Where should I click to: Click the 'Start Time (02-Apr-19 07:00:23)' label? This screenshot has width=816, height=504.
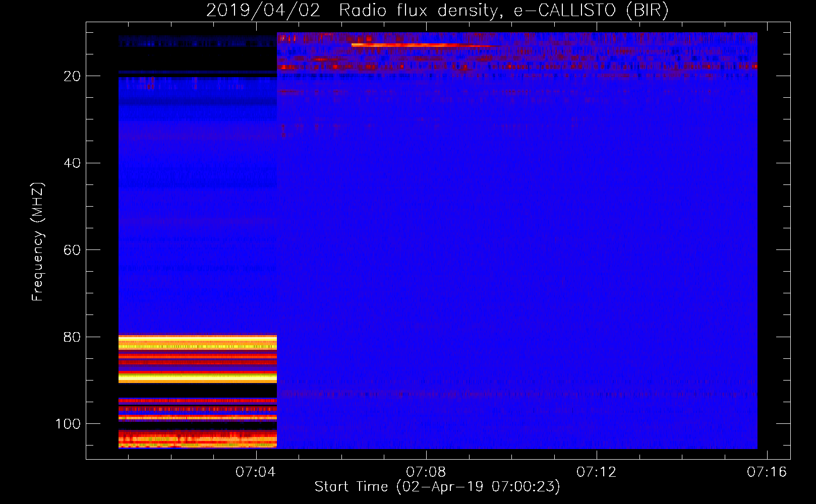click(437, 487)
